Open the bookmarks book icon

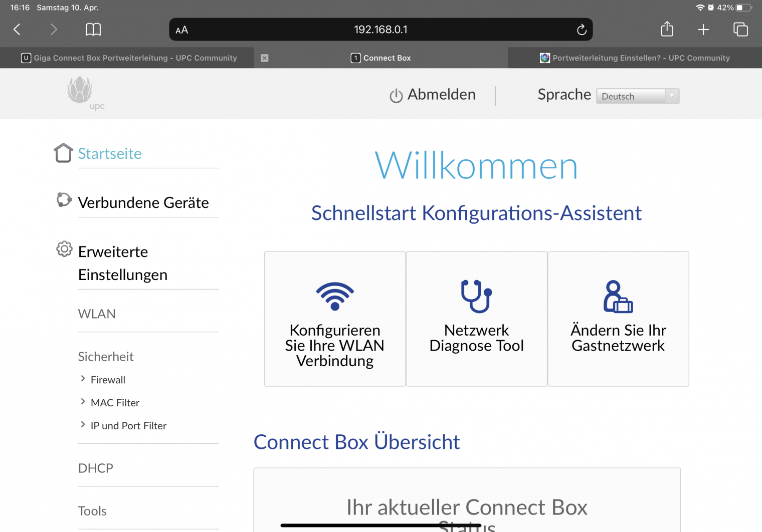tap(93, 30)
